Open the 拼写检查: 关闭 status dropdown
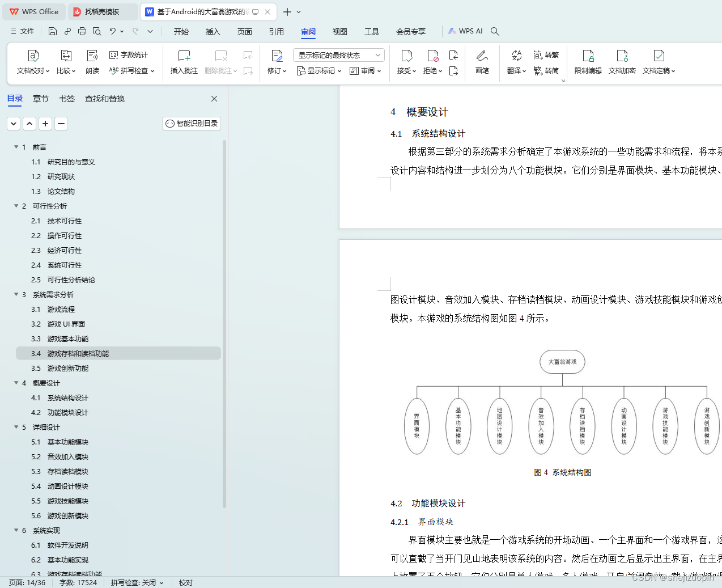 tap(137, 582)
